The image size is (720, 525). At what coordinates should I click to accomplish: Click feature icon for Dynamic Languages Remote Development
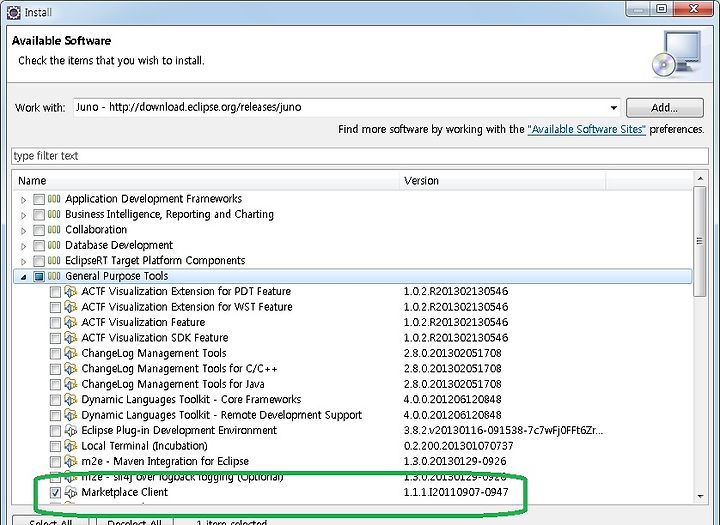coord(70,415)
